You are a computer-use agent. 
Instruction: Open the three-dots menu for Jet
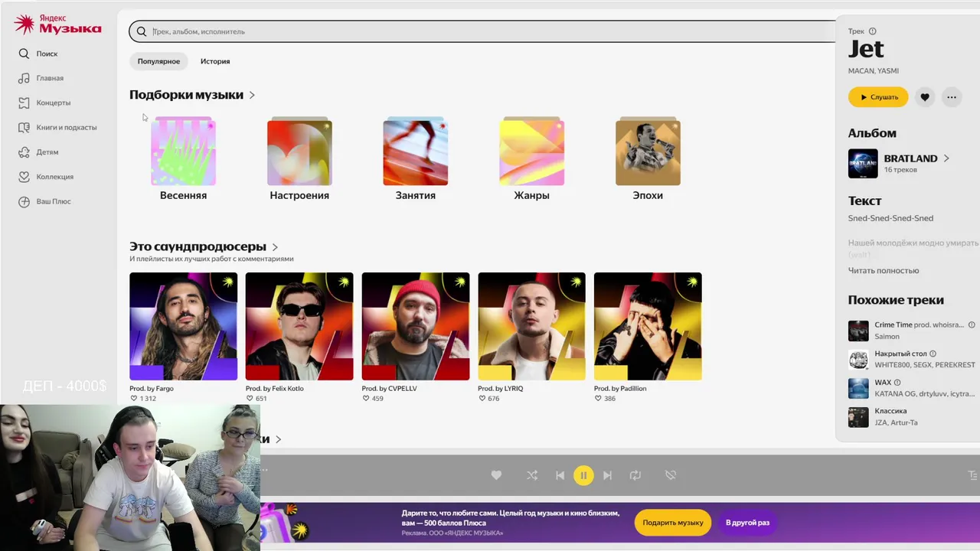click(952, 97)
